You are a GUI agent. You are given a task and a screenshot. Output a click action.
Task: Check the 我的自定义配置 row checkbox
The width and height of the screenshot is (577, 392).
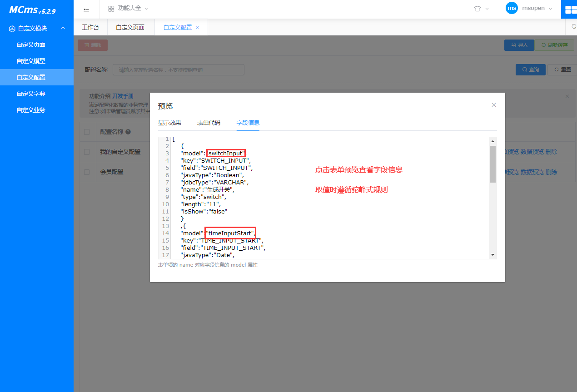coord(87,152)
